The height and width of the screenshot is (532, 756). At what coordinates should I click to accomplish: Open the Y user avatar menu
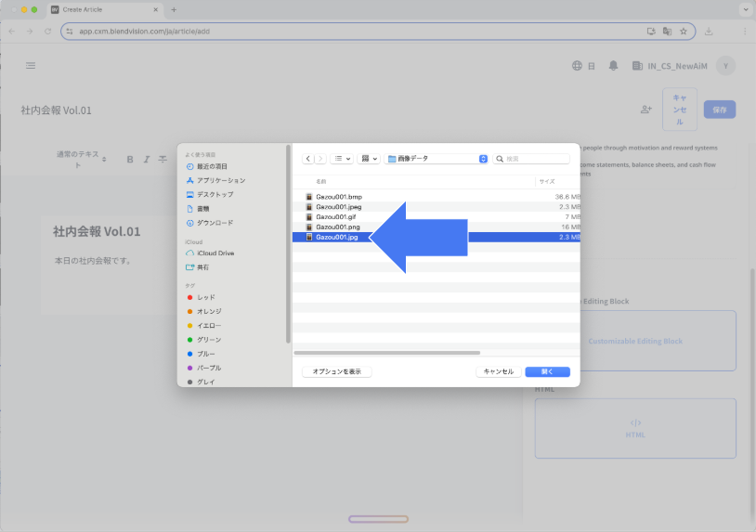(725, 66)
